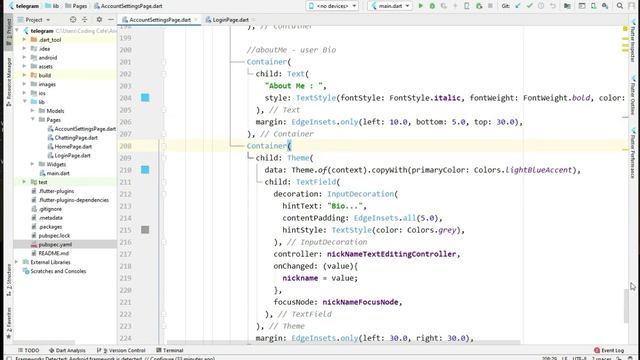Close the AccountSettingsPage.dart tab
Image resolution: width=640 pixels, height=360 pixels.
coord(196,20)
